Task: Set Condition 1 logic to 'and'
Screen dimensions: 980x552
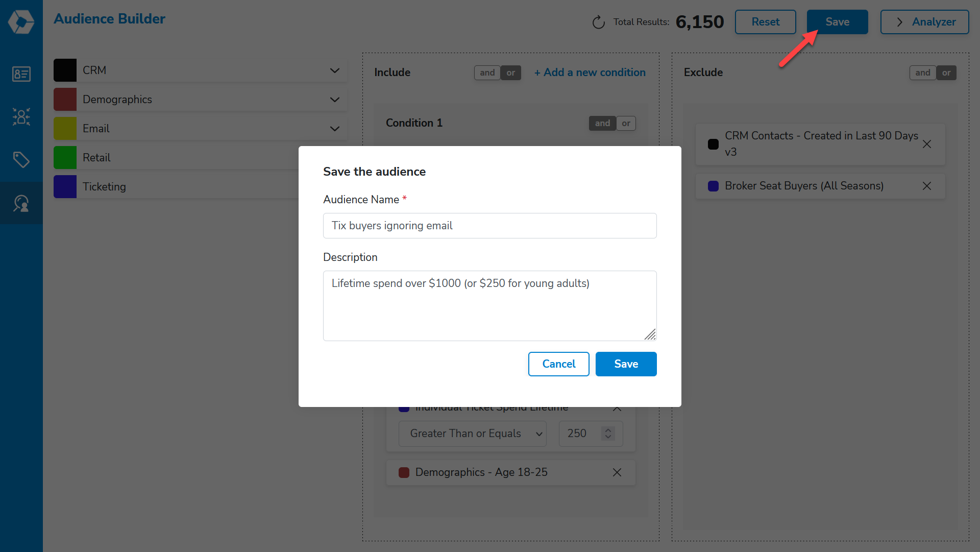Action: (602, 123)
